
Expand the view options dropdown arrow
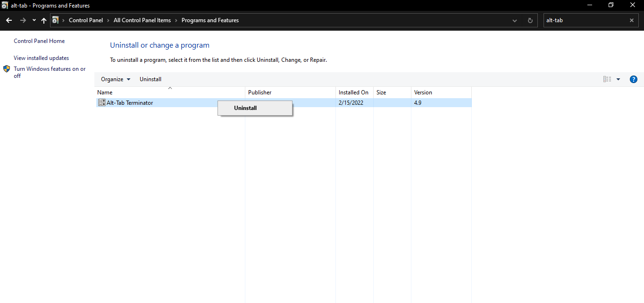[618, 79]
